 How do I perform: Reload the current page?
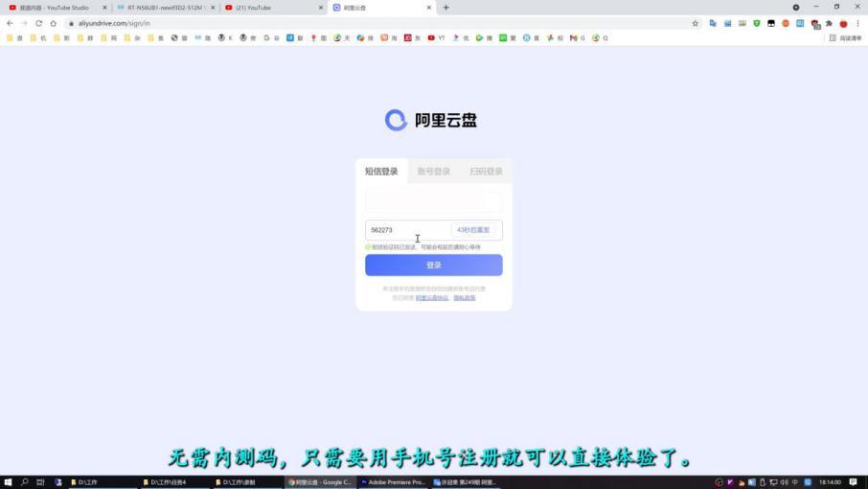[x=38, y=23]
